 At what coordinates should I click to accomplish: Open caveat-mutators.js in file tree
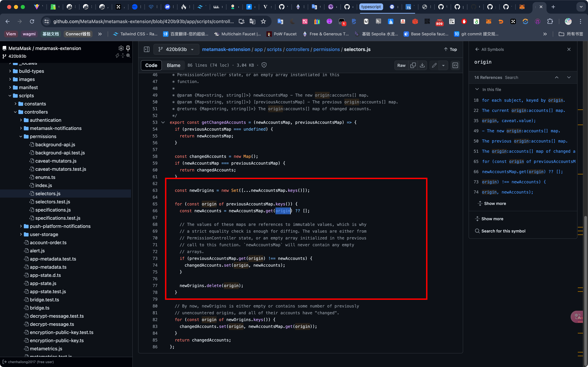click(56, 161)
